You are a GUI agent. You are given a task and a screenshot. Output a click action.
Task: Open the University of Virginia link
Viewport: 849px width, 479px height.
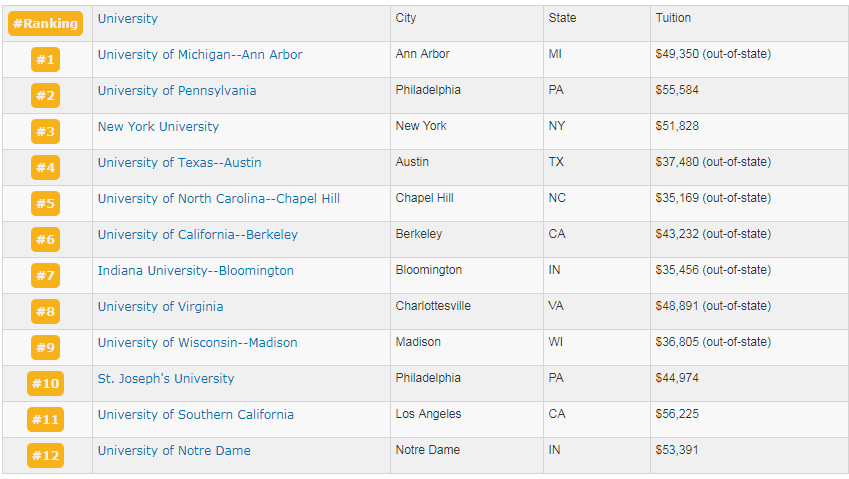click(160, 307)
